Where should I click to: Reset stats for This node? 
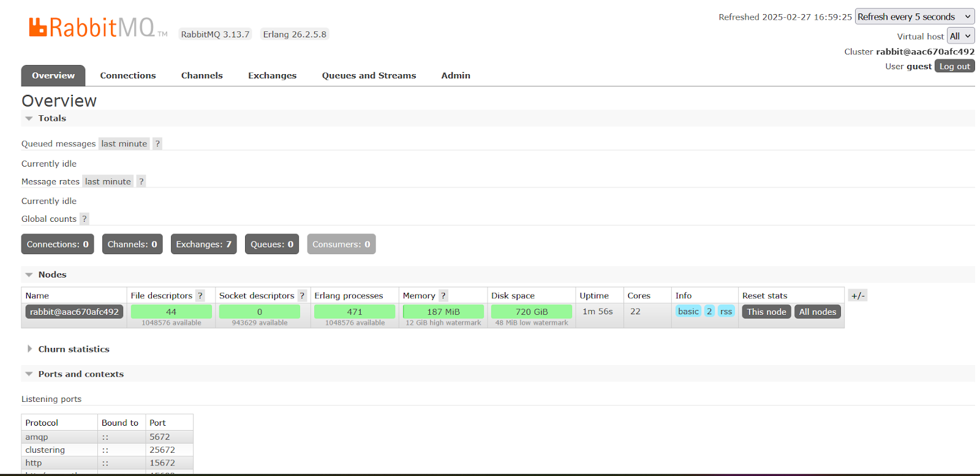pyautogui.click(x=766, y=311)
